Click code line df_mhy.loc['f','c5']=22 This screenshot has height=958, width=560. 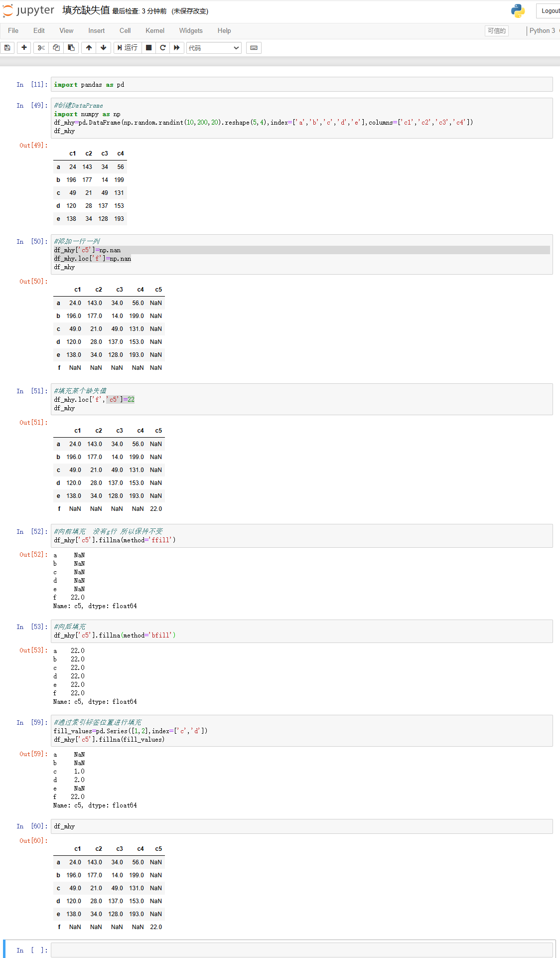pos(94,399)
